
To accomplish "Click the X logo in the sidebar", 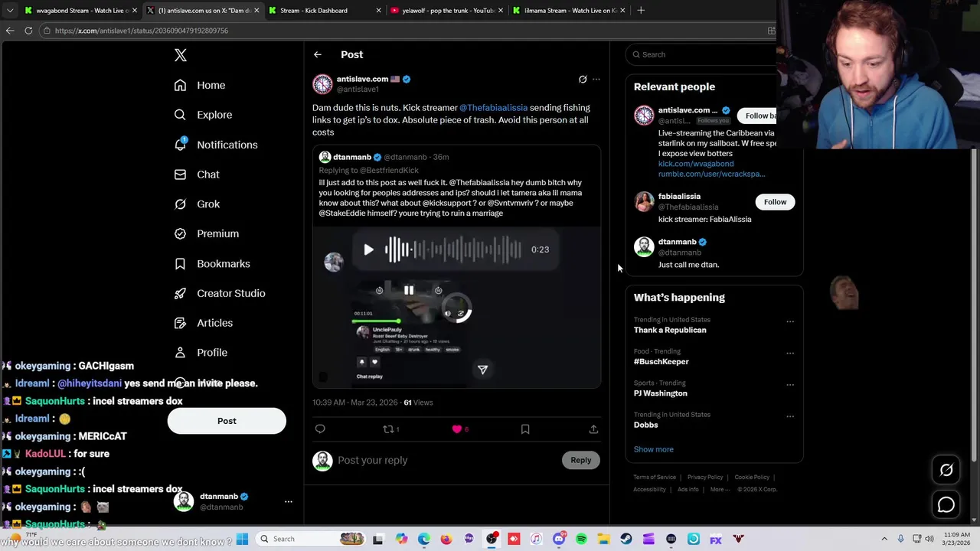I will point(181,55).
